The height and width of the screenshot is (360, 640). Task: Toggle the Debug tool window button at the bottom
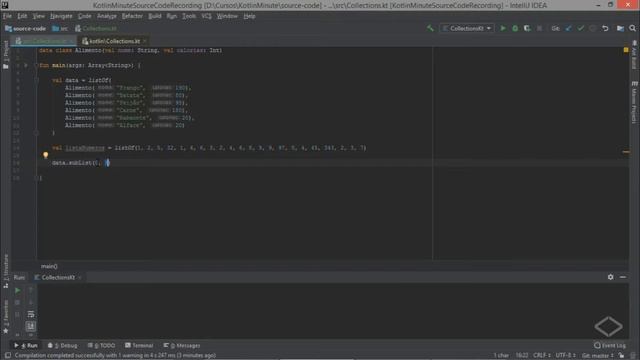(x=62, y=345)
